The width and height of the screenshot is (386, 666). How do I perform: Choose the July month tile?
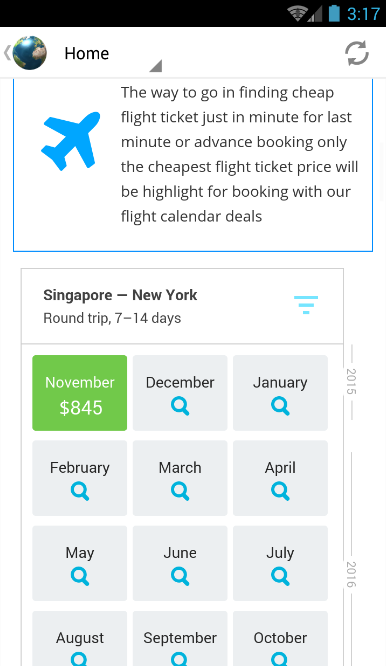[x=280, y=563]
